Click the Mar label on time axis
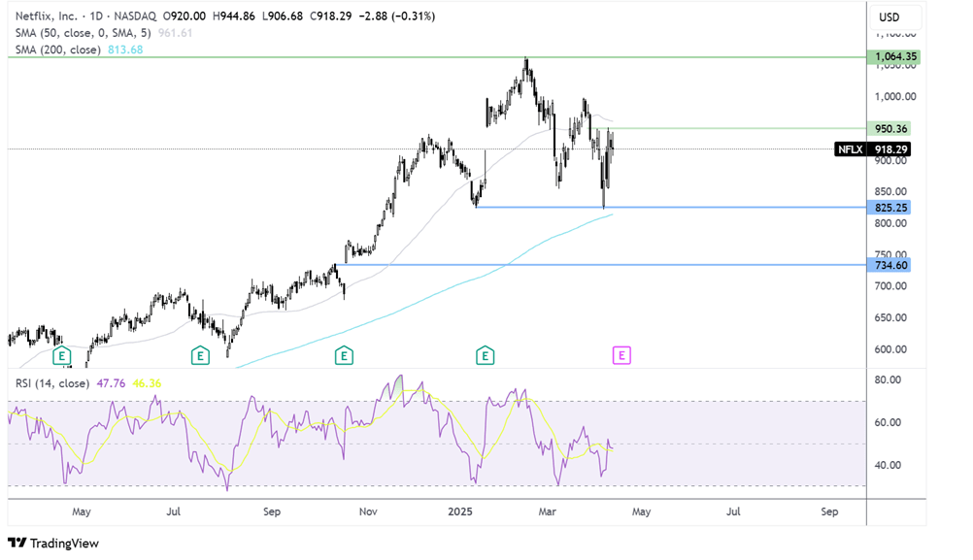The image size is (973, 560). pyautogui.click(x=548, y=511)
